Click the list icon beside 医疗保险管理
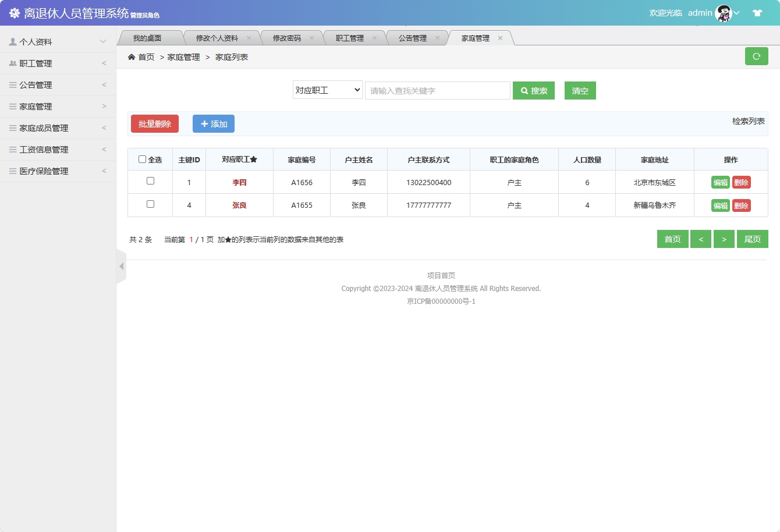This screenshot has height=532, width=780. coord(12,171)
